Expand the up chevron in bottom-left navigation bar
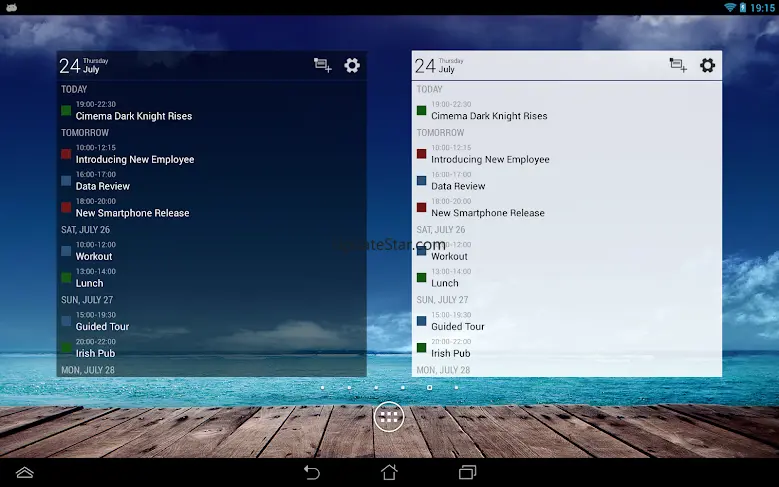 point(25,472)
